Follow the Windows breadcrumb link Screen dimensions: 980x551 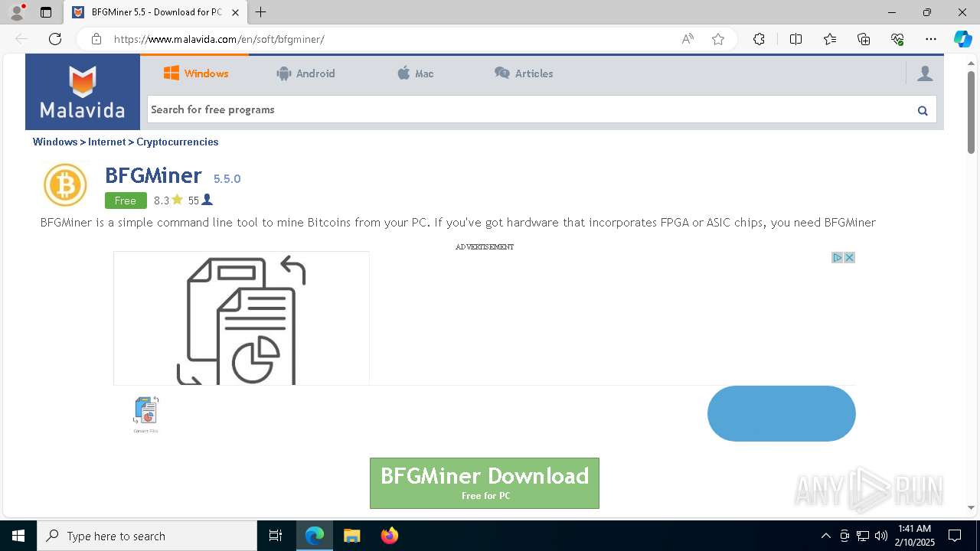(55, 142)
